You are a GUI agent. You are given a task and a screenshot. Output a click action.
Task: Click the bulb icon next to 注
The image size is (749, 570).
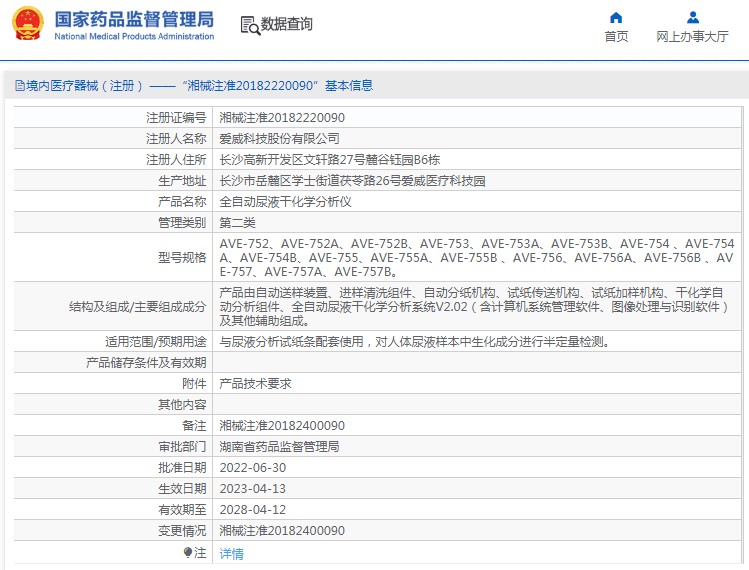click(x=187, y=552)
